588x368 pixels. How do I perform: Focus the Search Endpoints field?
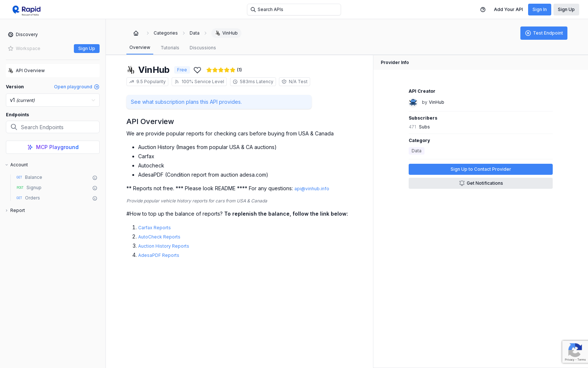pos(53,127)
